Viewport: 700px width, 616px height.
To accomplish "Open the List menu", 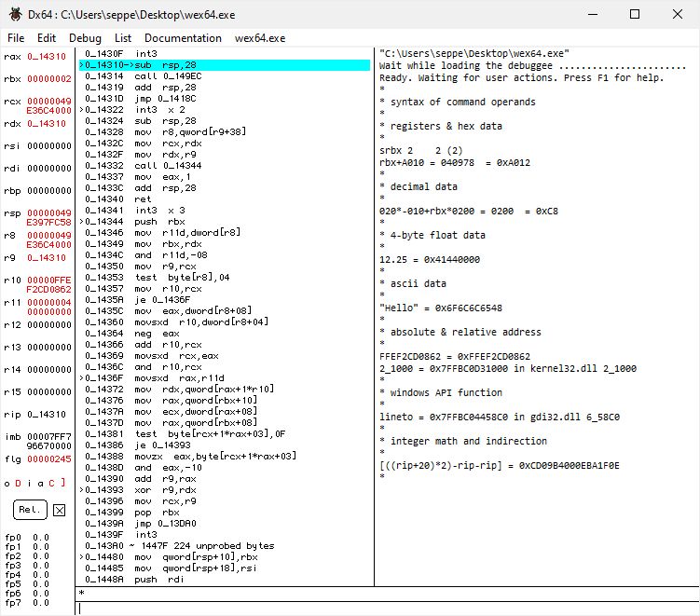I will click(123, 38).
